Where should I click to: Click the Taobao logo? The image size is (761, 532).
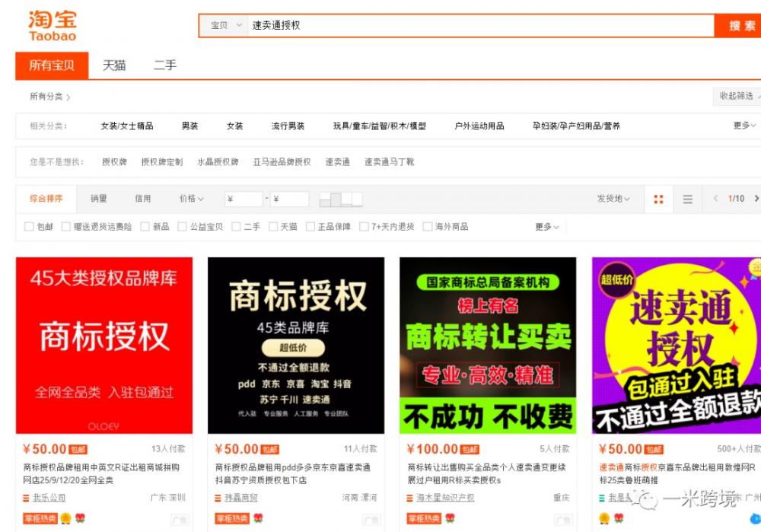52,25
